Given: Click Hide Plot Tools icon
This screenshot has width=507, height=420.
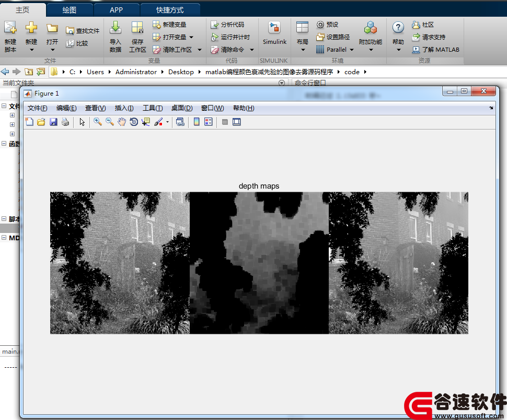Looking at the screenshot, I should [x=225, y=122].
